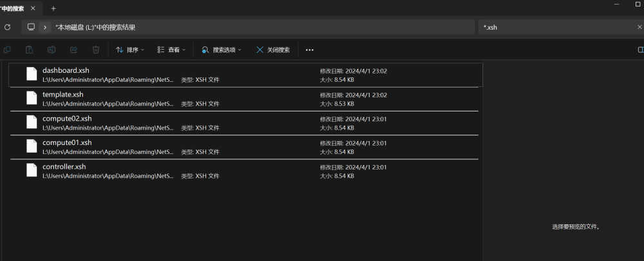Click the delete trash can icon
644x261 pixels.
click(x=95, y=50)
